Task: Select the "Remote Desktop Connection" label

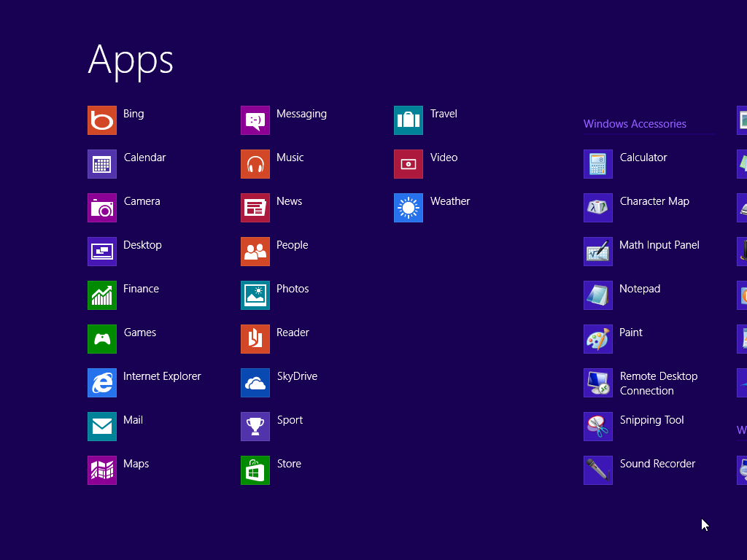Action: pyautogui.click(x=659, y=384)
